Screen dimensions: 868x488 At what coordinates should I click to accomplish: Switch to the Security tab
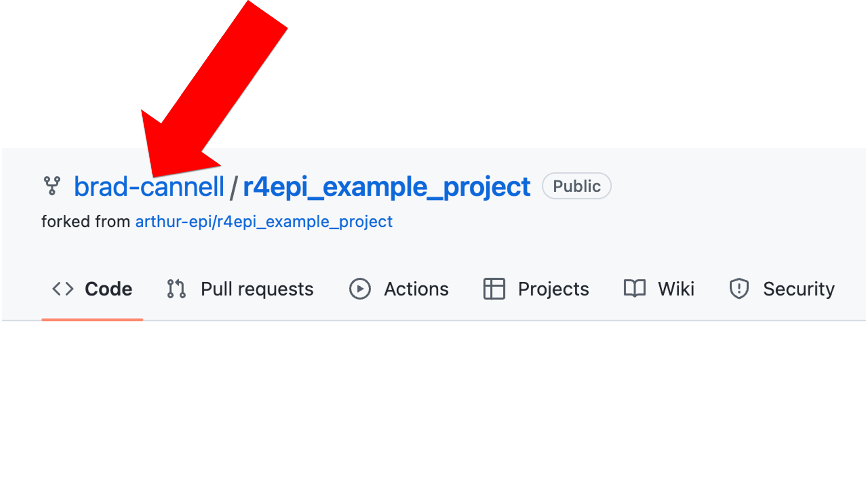tap(799, 290)
